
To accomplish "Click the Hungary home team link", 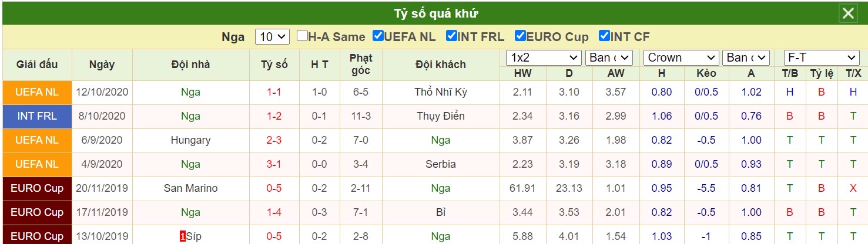I will (190, 140).
